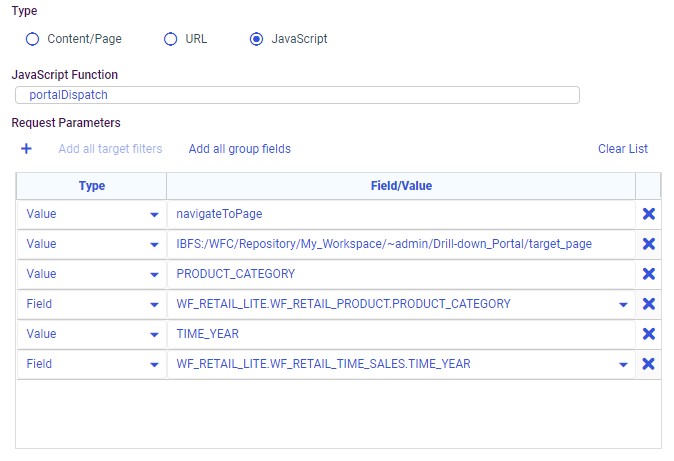Open Type dropdown for TIME_YEAR value row
The width and height of the screenshot is (674, 461).
(154, 335)
